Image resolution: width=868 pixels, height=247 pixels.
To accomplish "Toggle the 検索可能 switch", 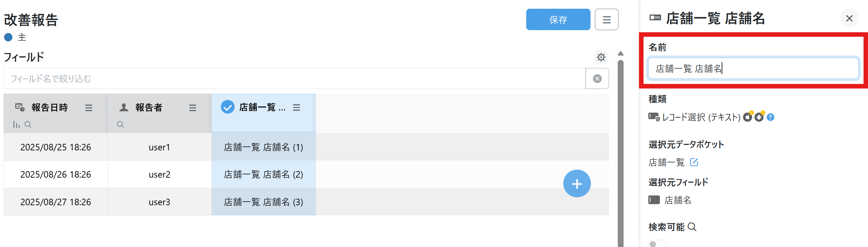I will (657, 243).
